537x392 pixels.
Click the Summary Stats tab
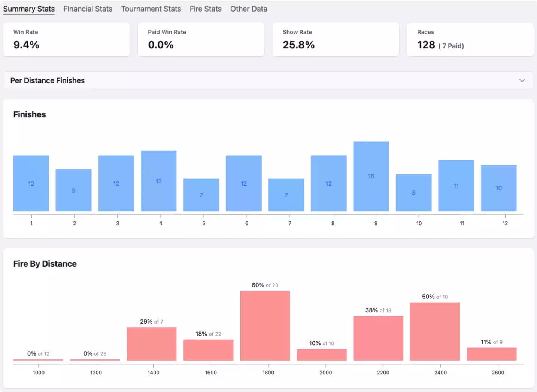tap(29, 9)
